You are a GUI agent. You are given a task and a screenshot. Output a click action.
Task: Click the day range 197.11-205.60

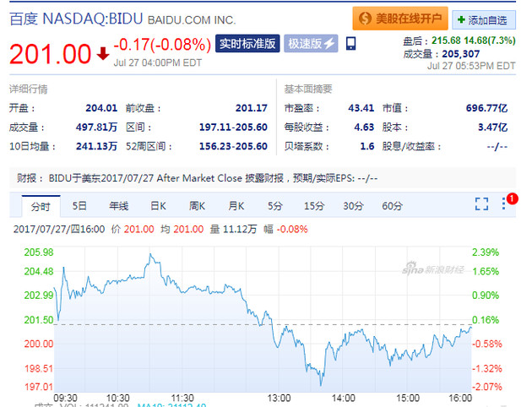point(233,128)
